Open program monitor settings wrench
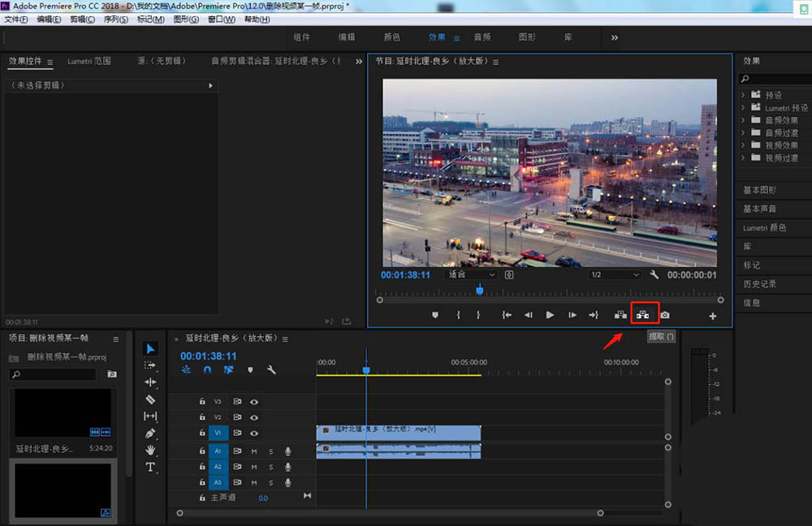The image size is (812, 526). click(x=654, y=275)
